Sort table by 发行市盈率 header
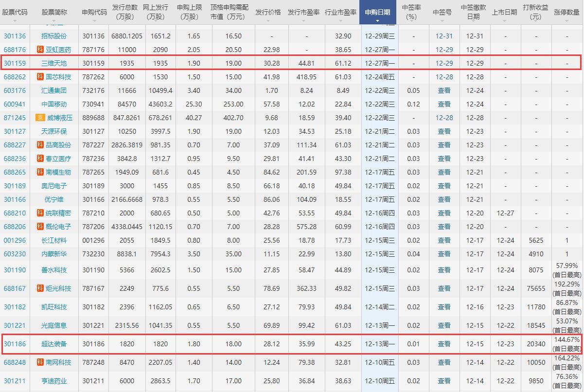The width and height of the screenshot is (584, 392). (x=303, y=12)
